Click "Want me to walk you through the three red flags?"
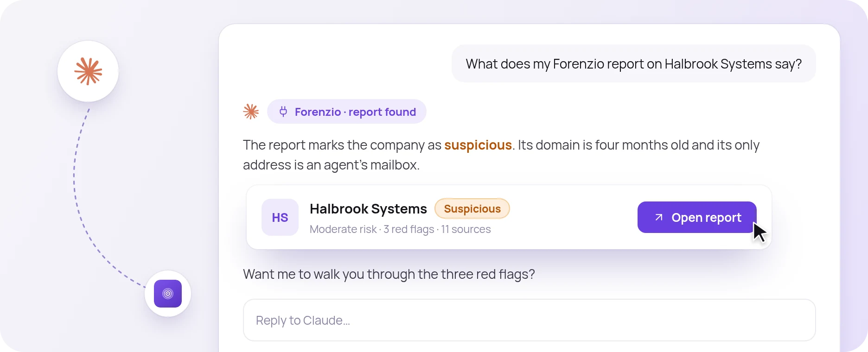The height and width of the screenshot is (352, 868). coord(389,274)
